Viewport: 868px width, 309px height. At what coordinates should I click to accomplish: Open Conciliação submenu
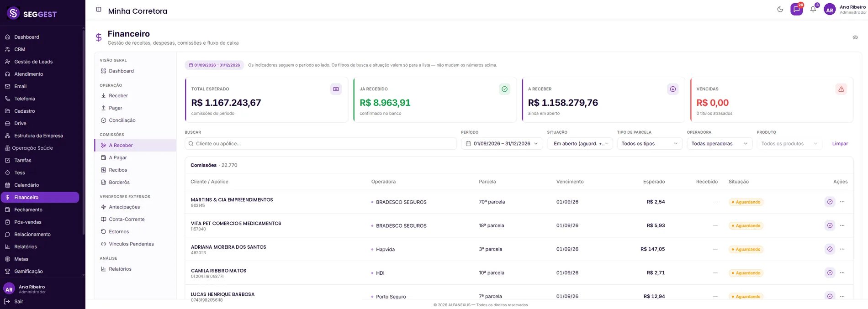pyautogui.click(x=135, y=120)
